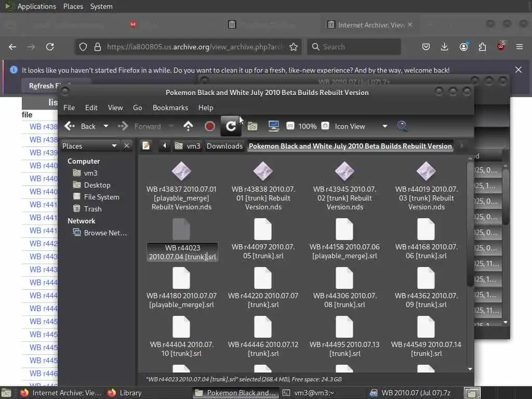
Task: Select WB r44019 2010.07.03 .nds file
Action: (426, 186)
